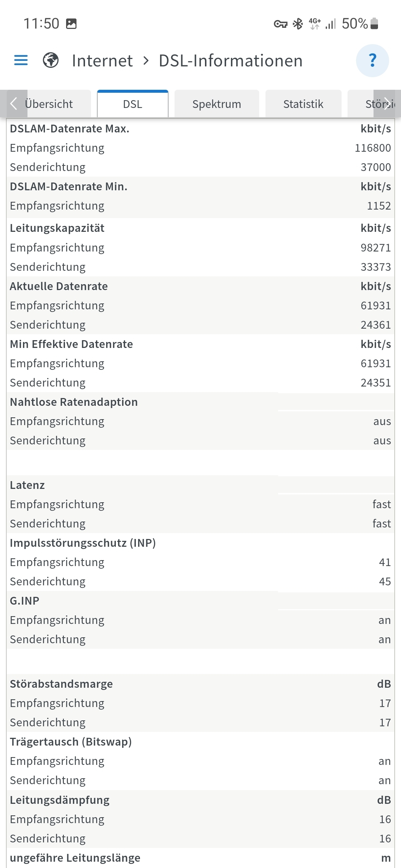Open the hamburger navigation menu
The height and width of the screenshot is (868, 401).
21,60
